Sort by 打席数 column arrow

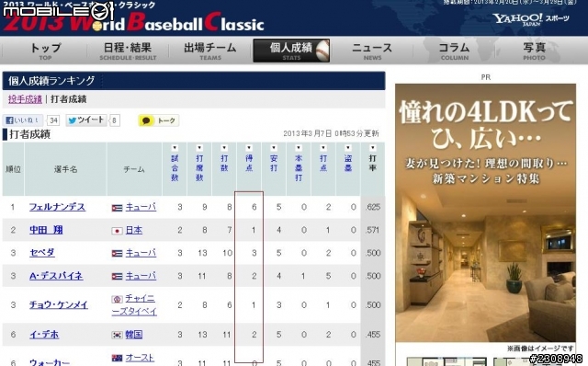click(199, 147)
